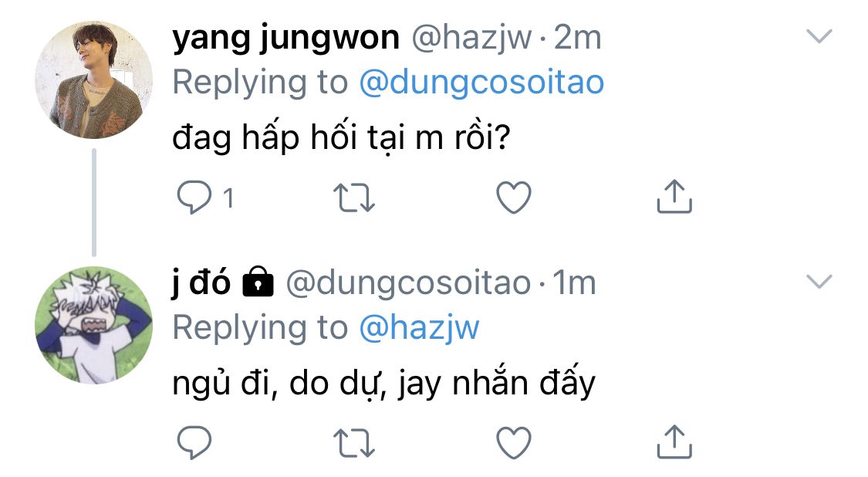Like yang jungwon's tweet with the heart
The height and width of the screenshot is (477, 868).
(x=513, y=199)
